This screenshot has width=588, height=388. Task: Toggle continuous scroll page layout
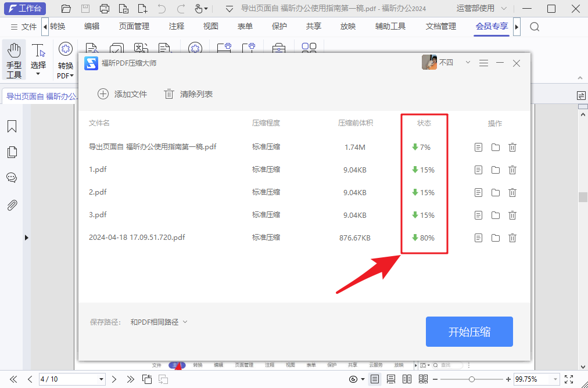pyautogui.click(x=391, y=379)
